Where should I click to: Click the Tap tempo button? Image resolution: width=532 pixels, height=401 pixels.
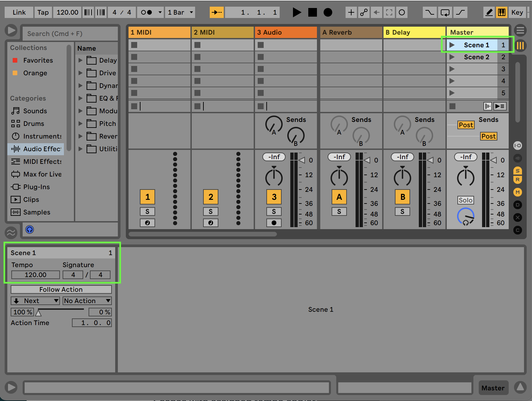[43, 12]
